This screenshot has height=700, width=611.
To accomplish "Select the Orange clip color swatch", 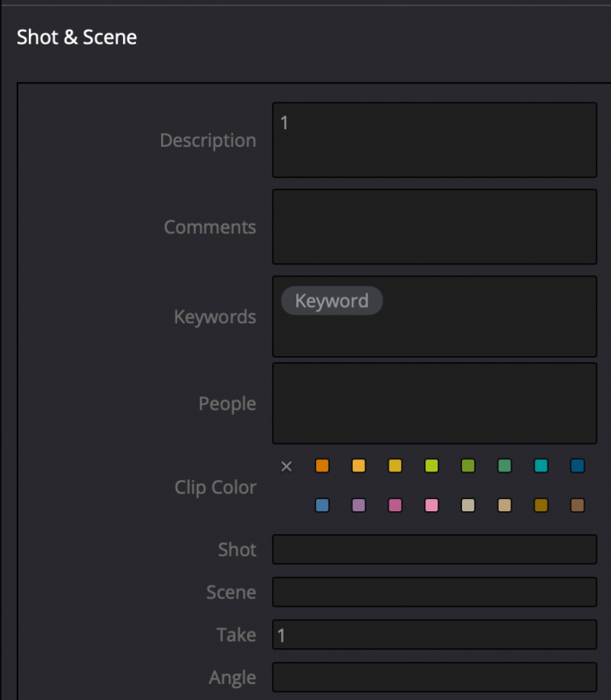I will pos(322,466).
